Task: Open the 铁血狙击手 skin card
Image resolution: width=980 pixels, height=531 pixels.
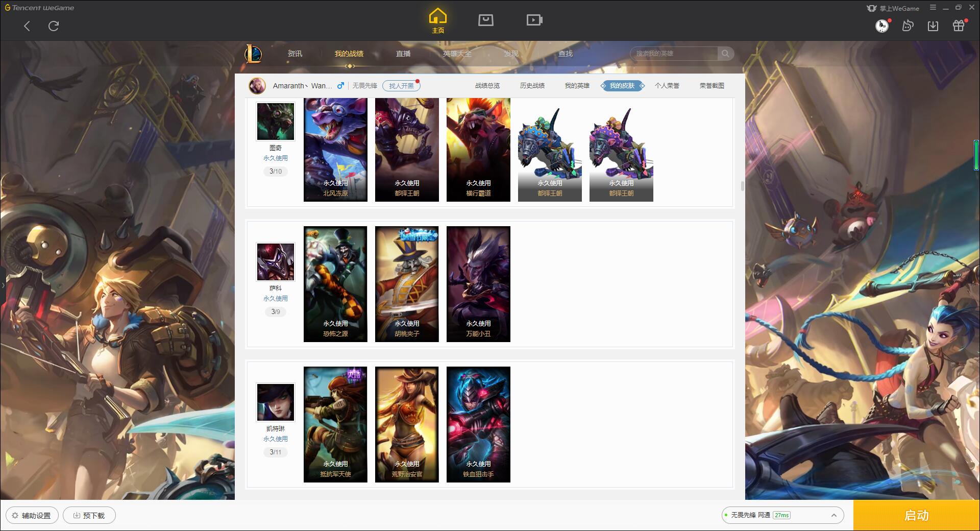Action: tap(478, 424)
